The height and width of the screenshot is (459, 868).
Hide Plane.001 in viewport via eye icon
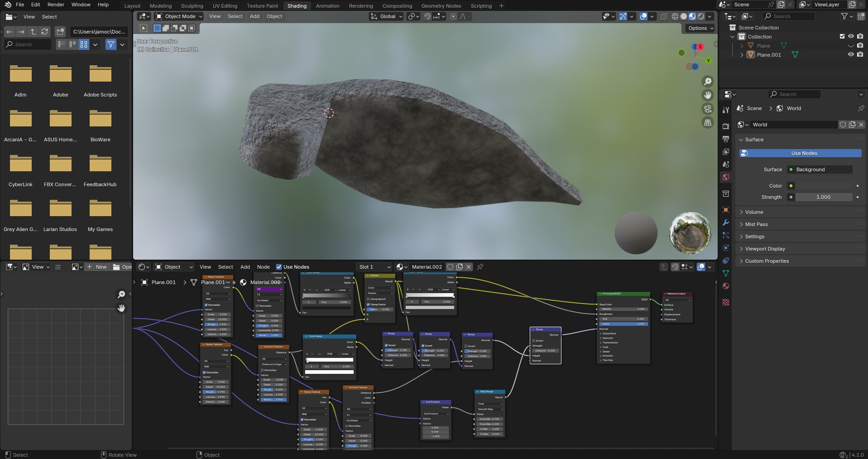coord(851,54)
